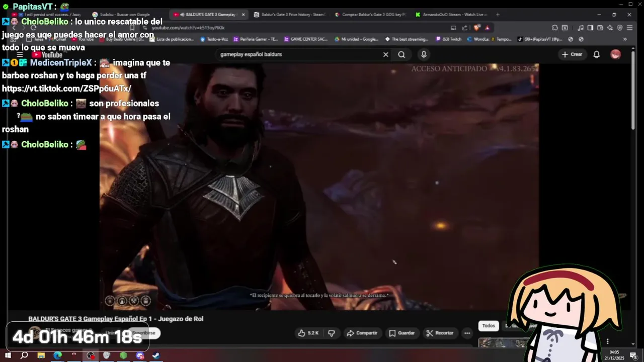Clear the YouTube search box text

(x=386, y=54)
